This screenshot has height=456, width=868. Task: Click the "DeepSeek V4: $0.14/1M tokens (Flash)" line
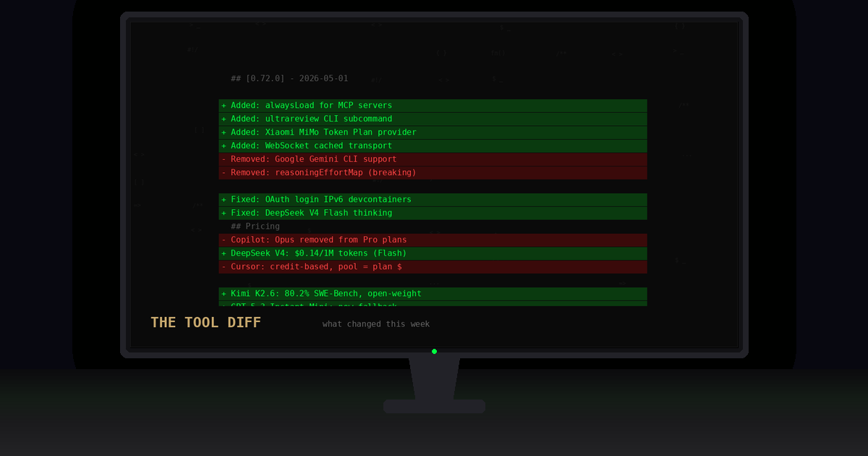[x=433, y=253]
